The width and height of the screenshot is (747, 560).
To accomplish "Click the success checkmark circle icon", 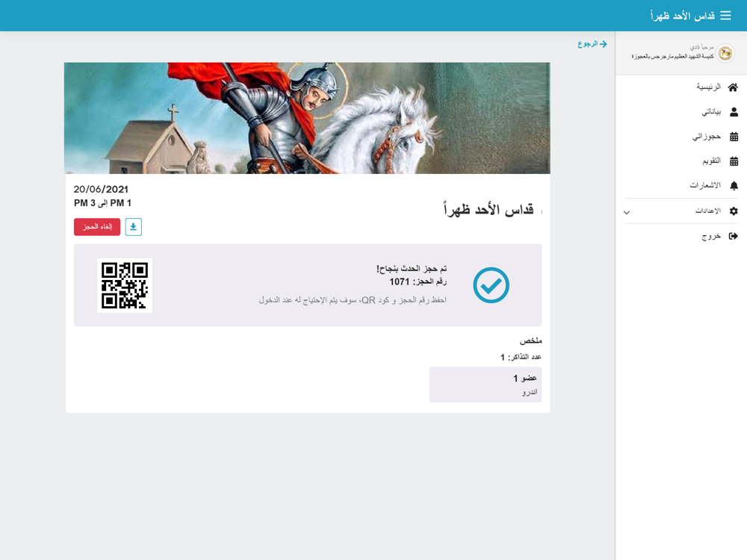I will tap(492, 285).
